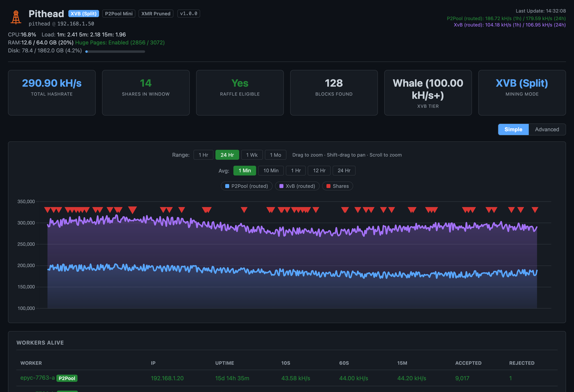Click the blue XVB (Split) badge
Image resolution: width=574 pixels, height=392 pixels.
83,13
